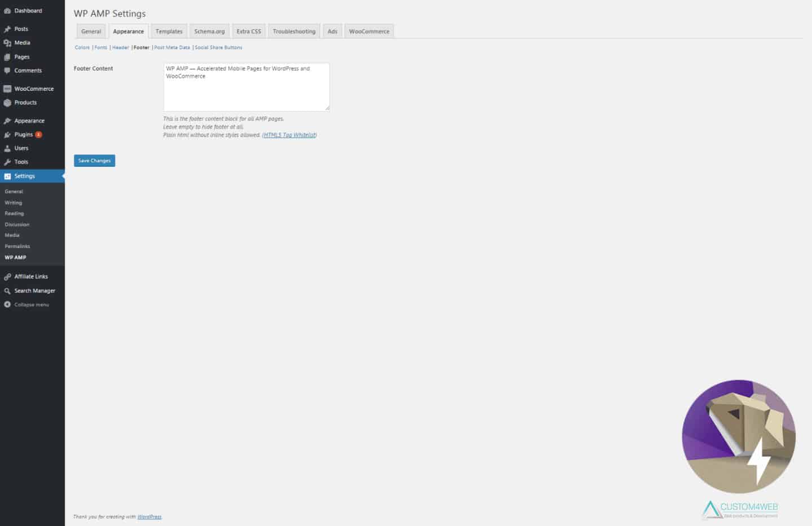
Task: Click the Dashboard icon in sidebar
Action: pos(7,11)
